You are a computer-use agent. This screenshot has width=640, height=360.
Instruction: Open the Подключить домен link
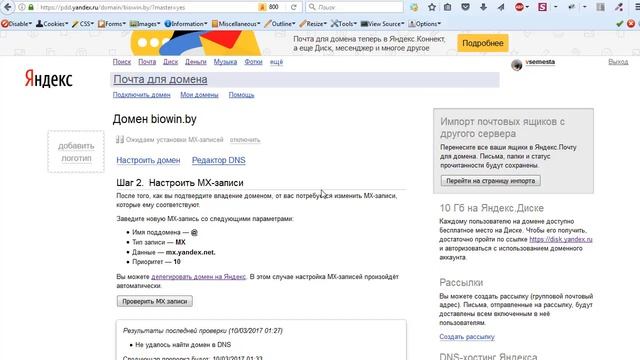pyautogui.click(x=142, y=95)
